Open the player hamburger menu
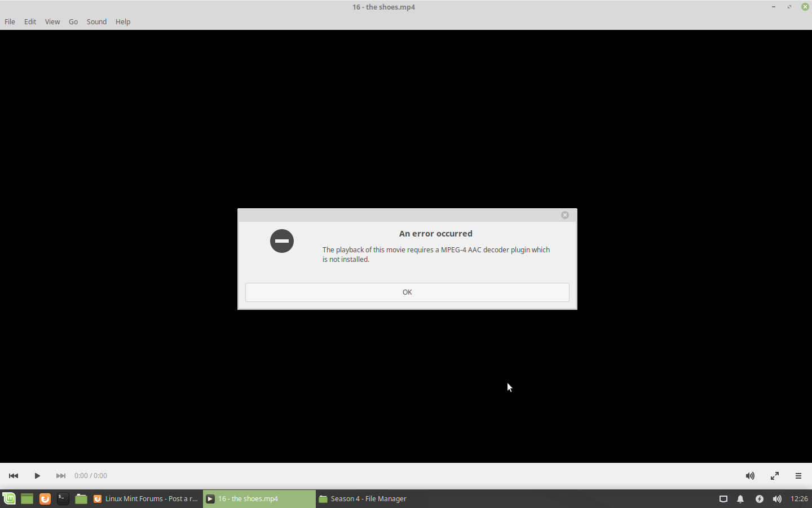This screenshot has width=812, height=508. click(798, 476)
